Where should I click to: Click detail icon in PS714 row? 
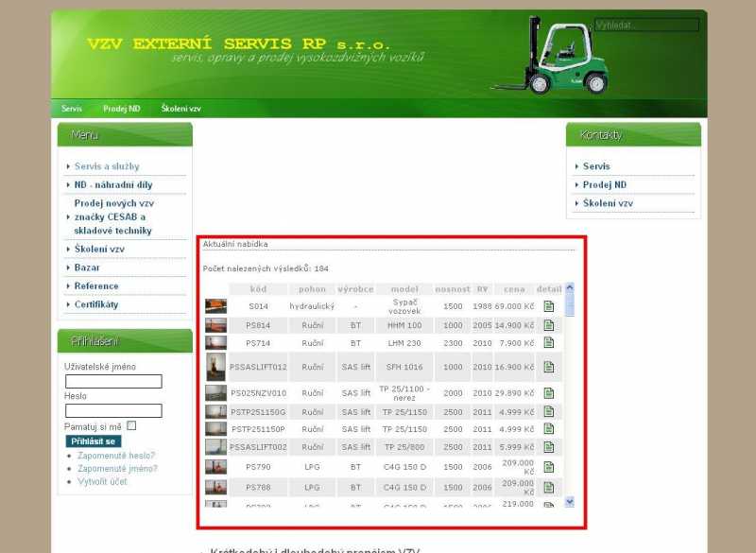[x=548, y=343]
